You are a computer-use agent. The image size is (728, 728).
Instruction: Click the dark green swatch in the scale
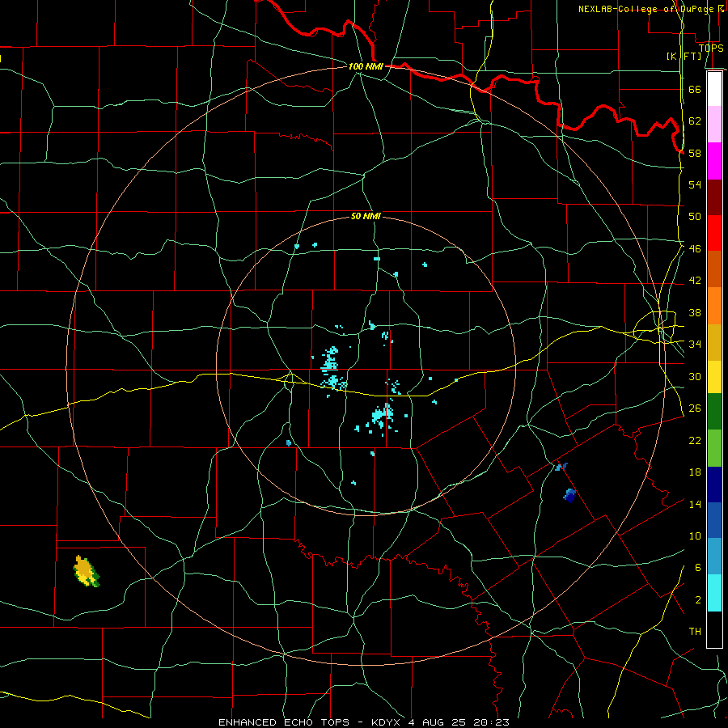[x=714, y=412]
